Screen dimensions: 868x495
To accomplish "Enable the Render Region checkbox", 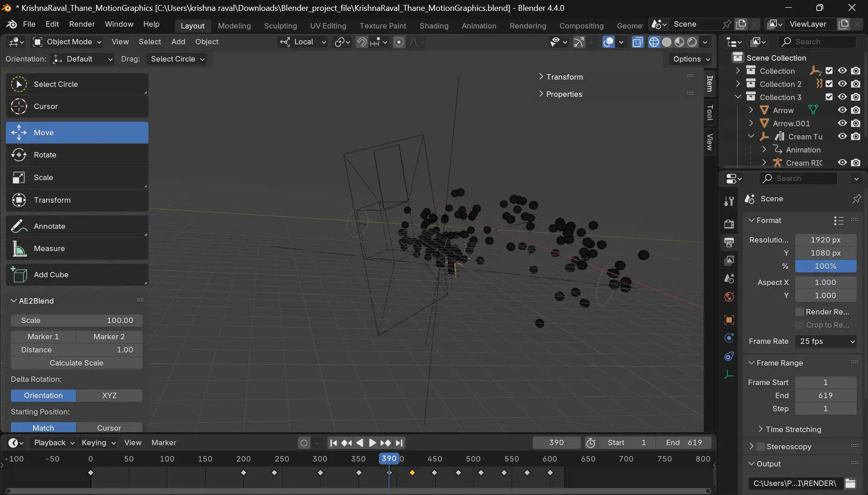I will click(x=799, y=312).
